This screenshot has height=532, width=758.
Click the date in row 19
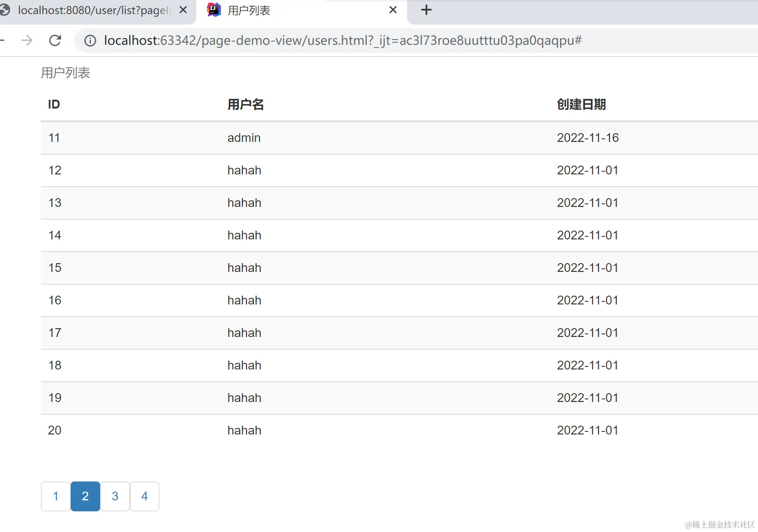click(588, 398)
